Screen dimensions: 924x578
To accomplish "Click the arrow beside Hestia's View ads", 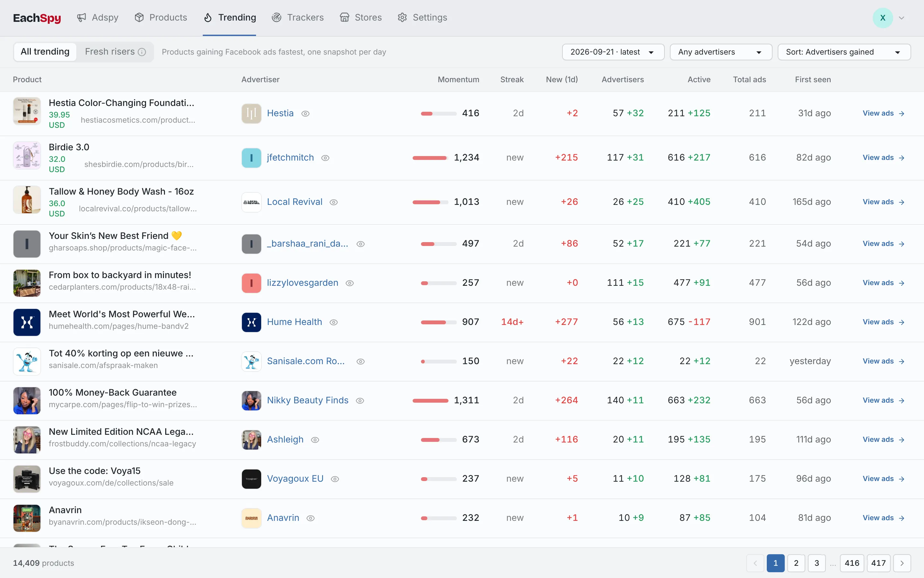I will click(902, 114).
